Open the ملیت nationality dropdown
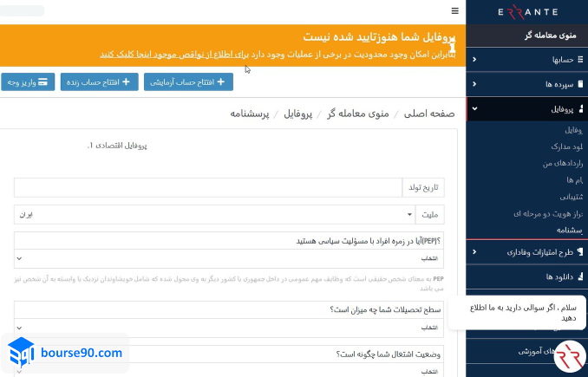Image resolution: width=588 pixels, height=377 pixels. (215, 214)
